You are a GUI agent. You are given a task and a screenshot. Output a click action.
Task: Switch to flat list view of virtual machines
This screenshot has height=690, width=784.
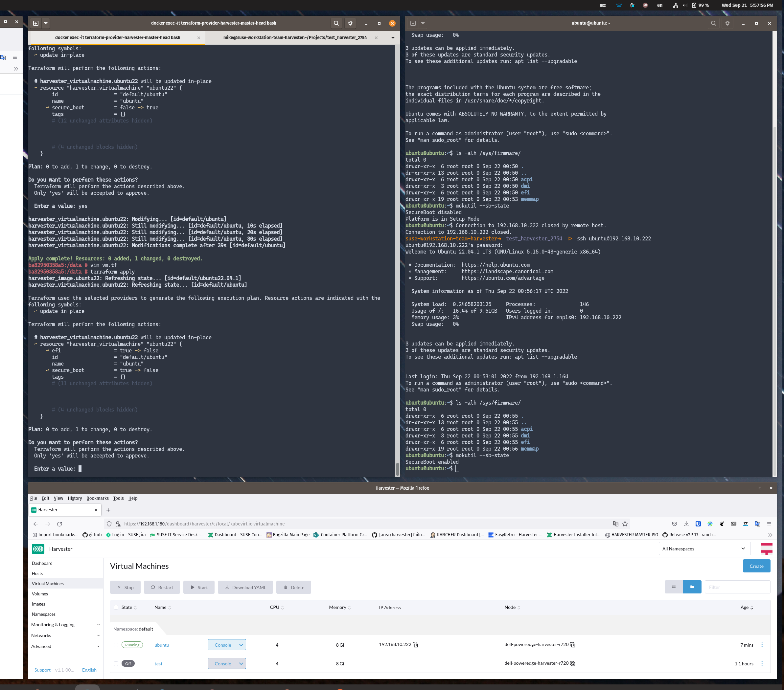(674, 587)
